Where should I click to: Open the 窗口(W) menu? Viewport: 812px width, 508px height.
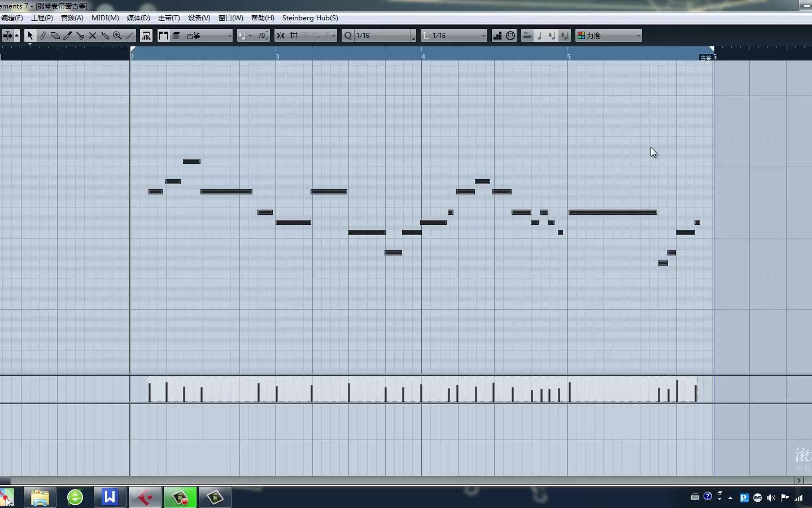click(x=231, y=18)
